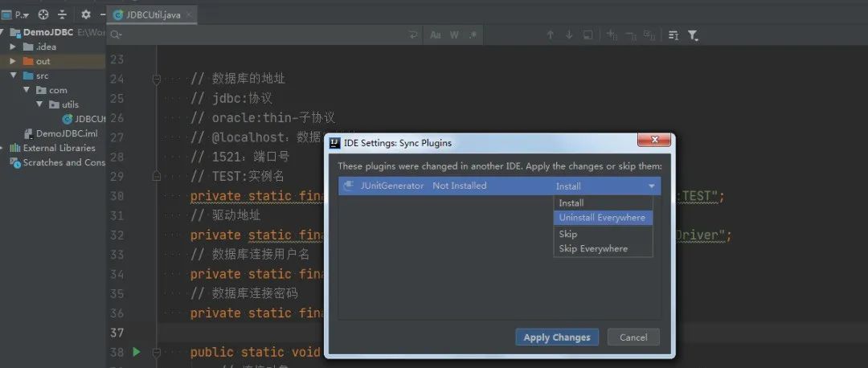Choose Install from the dropdown list
The image size is (868, 368).
click(603, 203)
